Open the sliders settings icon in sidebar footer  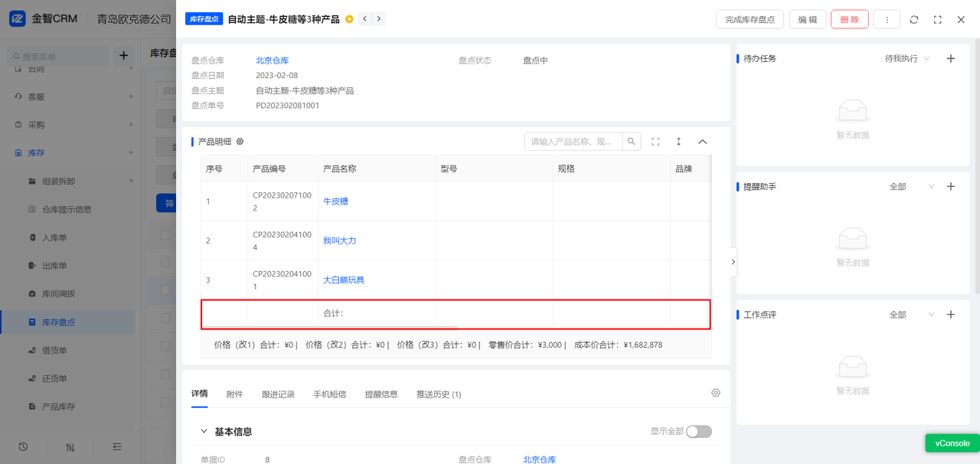click(70, 447)
